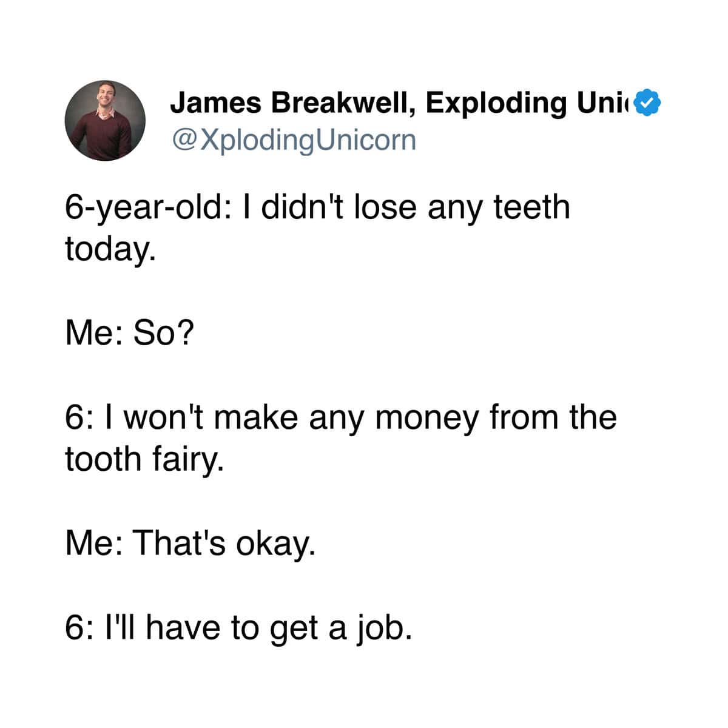This screenshot has width=728, height=728.
Task: Open James Breakwell's profile picture
Action: tap(105, 120)
